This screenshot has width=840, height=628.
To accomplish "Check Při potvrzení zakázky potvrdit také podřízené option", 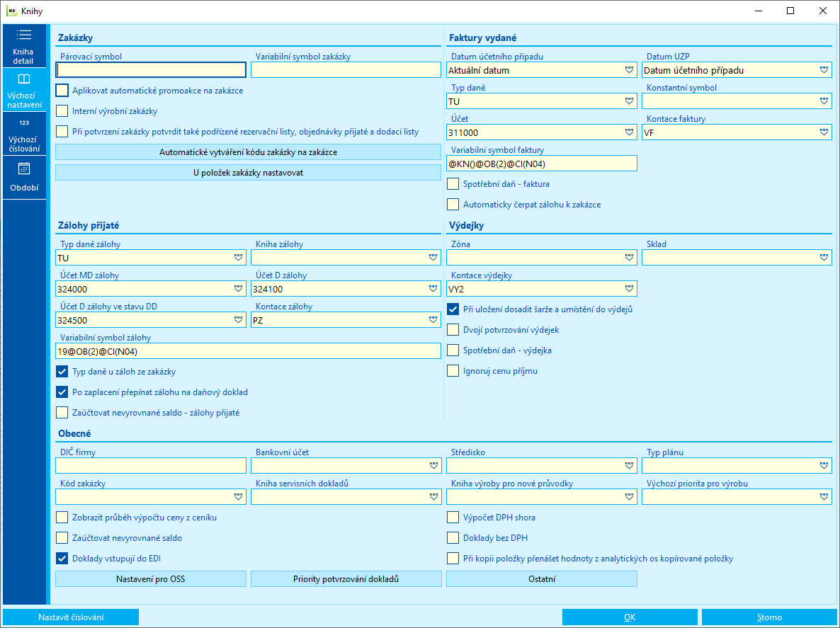I will point(62,131).
